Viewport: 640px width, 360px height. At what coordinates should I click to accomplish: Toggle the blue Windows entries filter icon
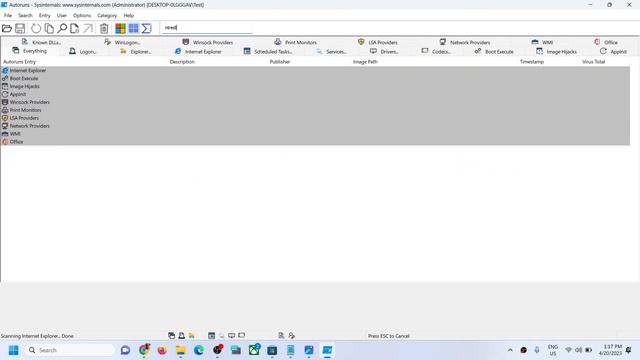tap(133, 28)
